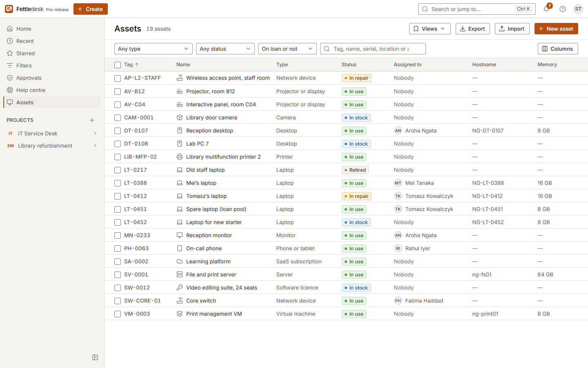Click the Fettledesk logo icon
This screenshot has height=368, width=588.
pos(9,9)
